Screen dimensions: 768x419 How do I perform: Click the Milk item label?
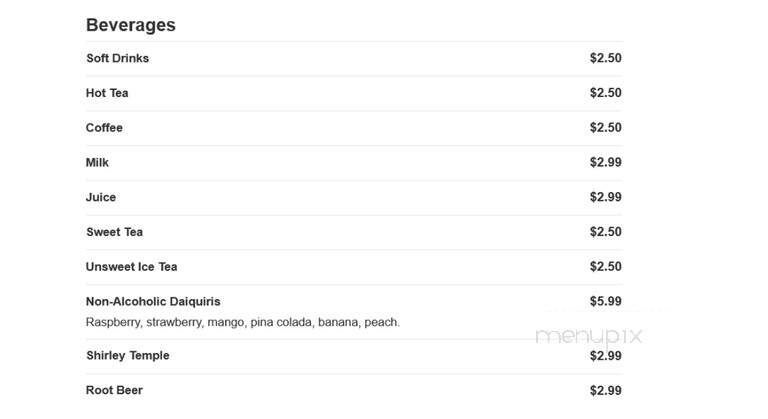point(97,163)
